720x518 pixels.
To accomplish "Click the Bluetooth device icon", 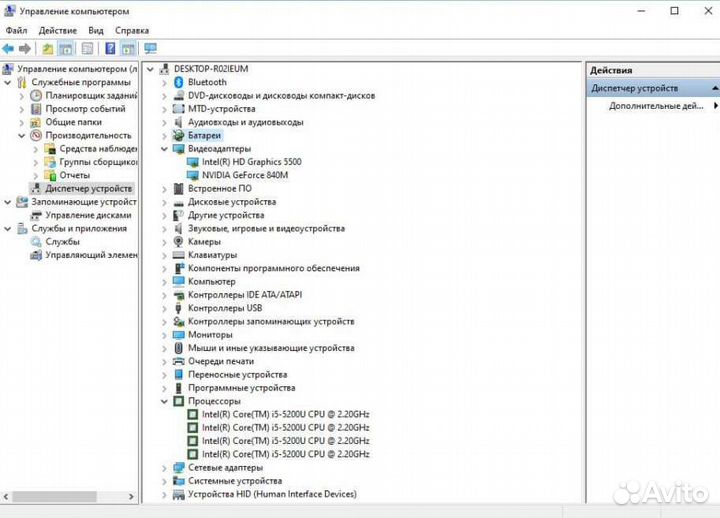I will coord(179,82).
